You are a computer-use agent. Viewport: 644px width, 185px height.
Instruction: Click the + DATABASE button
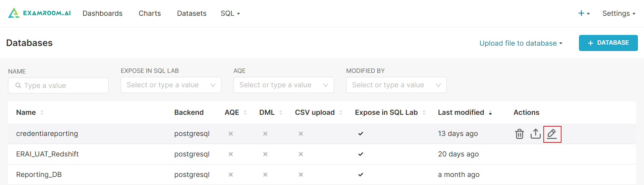click(608, 43)
